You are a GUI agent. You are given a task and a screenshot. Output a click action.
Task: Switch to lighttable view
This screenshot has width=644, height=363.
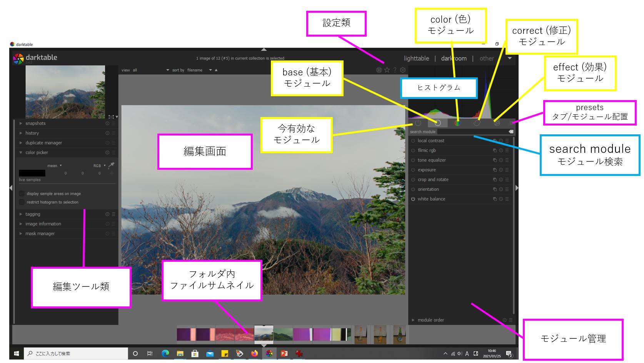(416, 58)
